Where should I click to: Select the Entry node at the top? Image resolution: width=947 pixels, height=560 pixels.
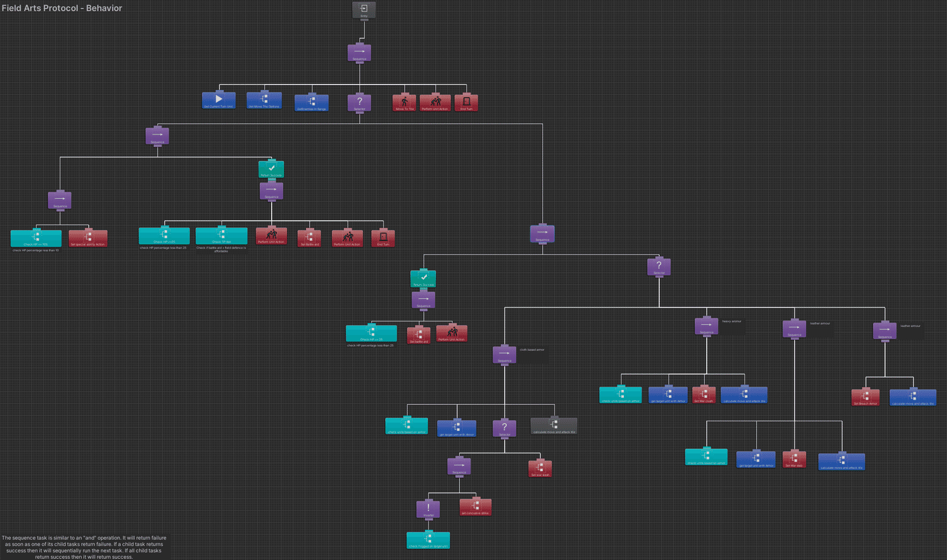tap(363, 10)
